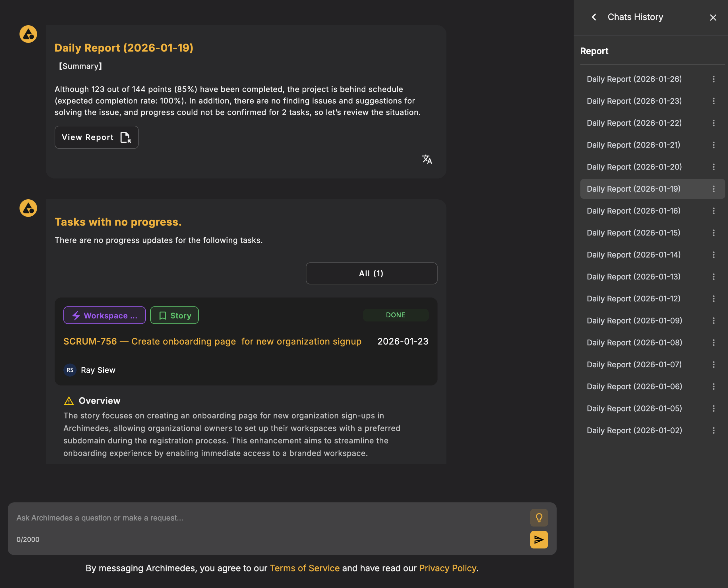Click back arrow in Chats History
Viewport: 728px width, 588px height.
point(594,17)
